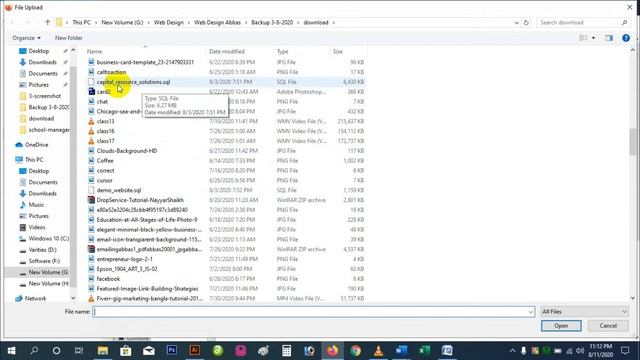Screen dimensions: 640x360
Task: Open Windows 10 (C:) drive
Action: 49,238
